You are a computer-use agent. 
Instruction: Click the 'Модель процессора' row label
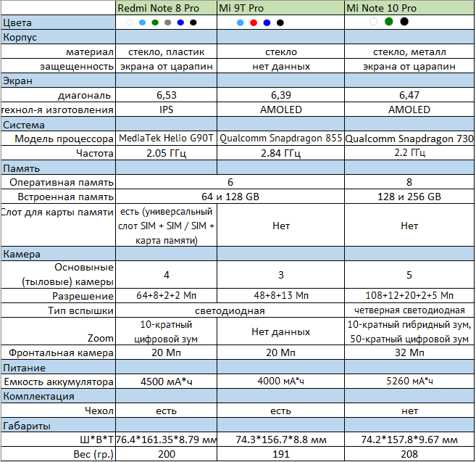(58, 139)
